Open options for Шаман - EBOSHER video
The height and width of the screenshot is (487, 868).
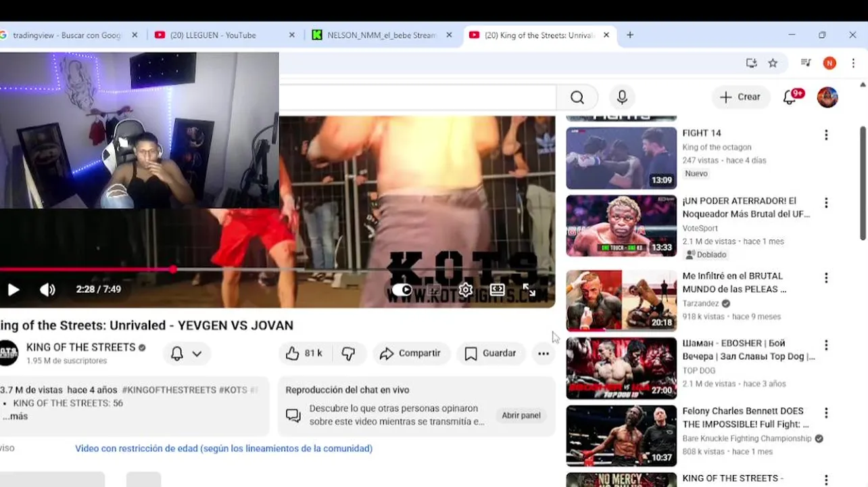(x=826, y=345)
